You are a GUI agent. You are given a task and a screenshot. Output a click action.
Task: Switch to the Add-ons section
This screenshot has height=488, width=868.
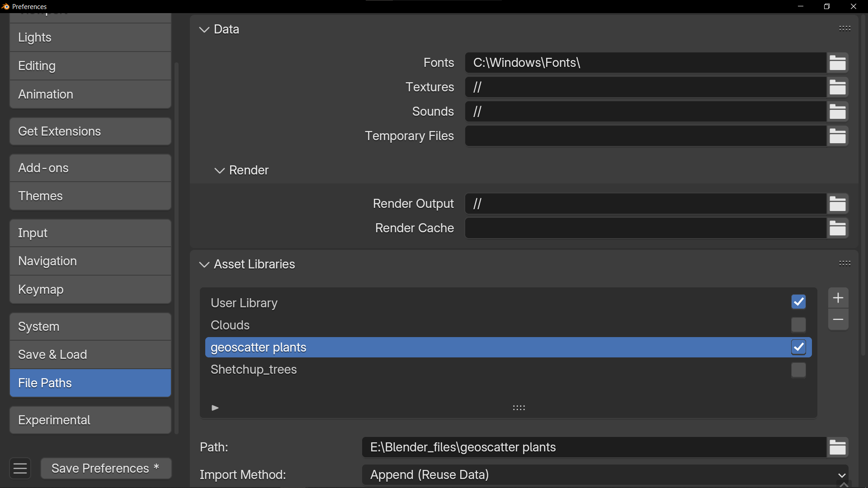pos(90,168)
